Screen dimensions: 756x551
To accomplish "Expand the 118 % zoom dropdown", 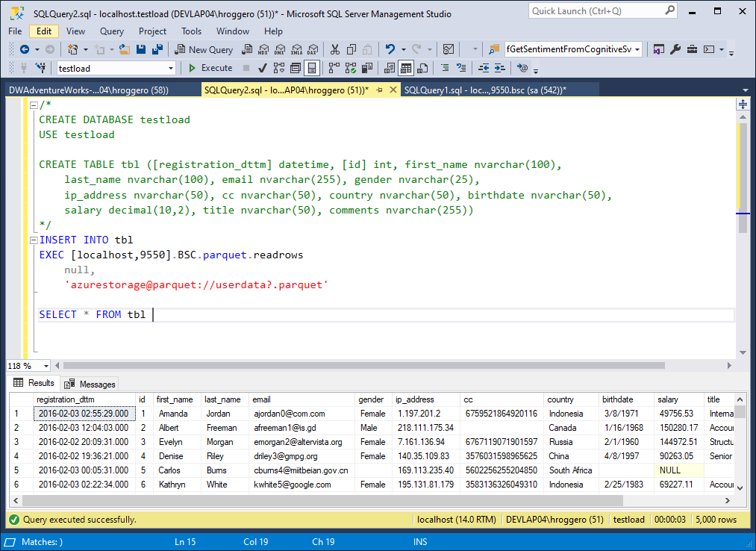I will [x=46, y=366].
